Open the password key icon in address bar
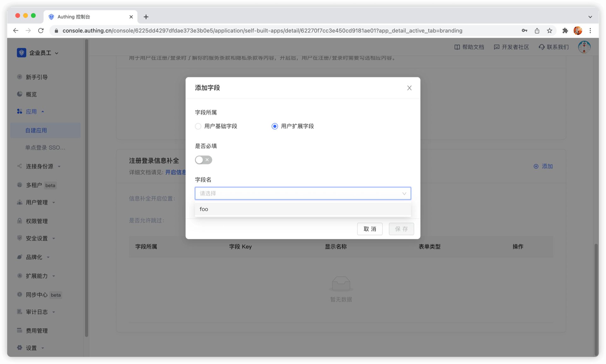This screenshot has height=364, width=606. click(524, 31)
